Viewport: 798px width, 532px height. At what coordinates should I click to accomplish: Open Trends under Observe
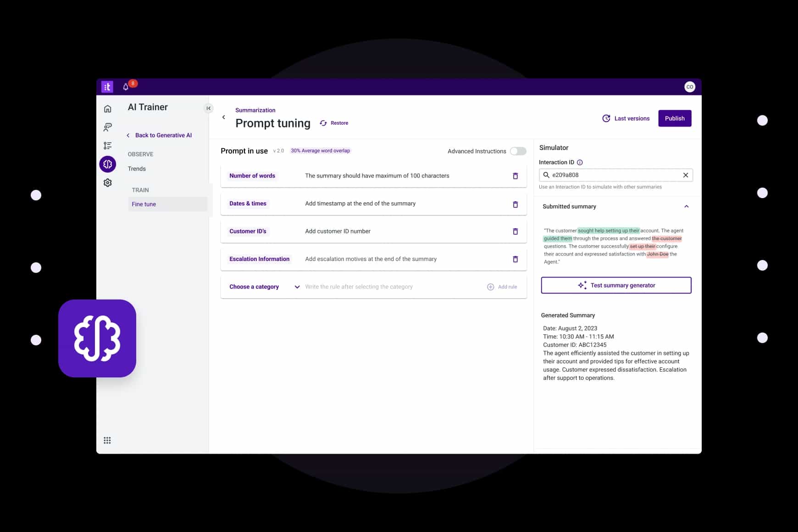point(137,169)
